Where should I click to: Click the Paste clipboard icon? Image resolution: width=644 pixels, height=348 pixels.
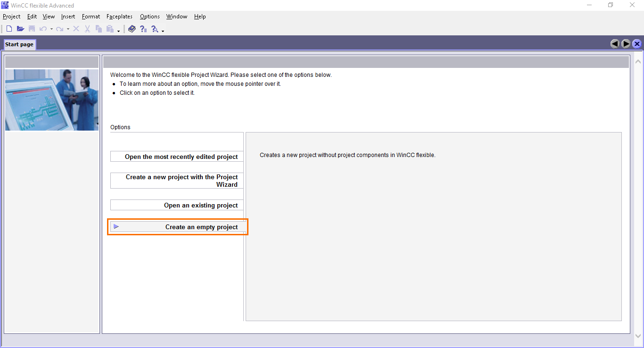coord(110,29)
